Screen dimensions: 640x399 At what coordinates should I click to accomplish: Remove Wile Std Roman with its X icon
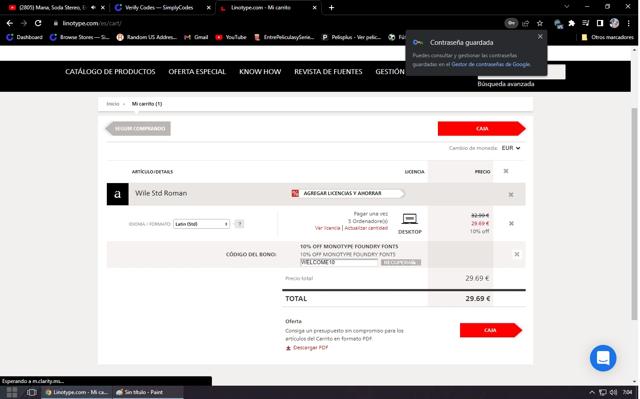point(511,195)
